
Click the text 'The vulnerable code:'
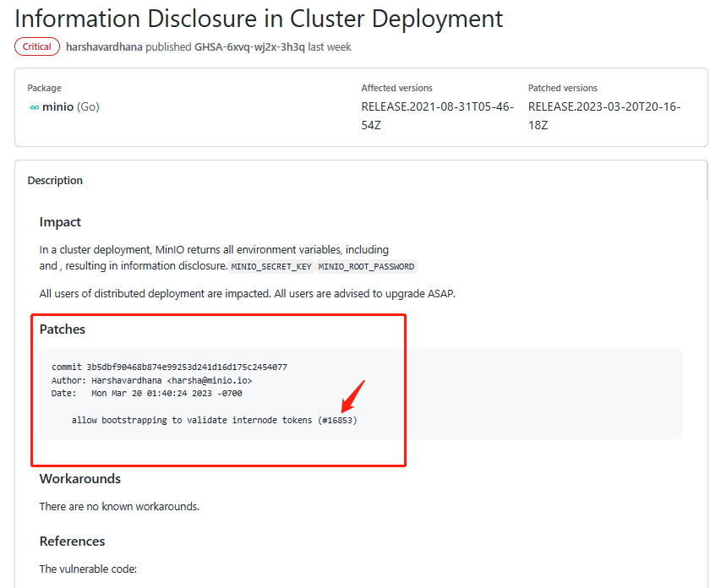pyautogui.click(x=88, y=569)
